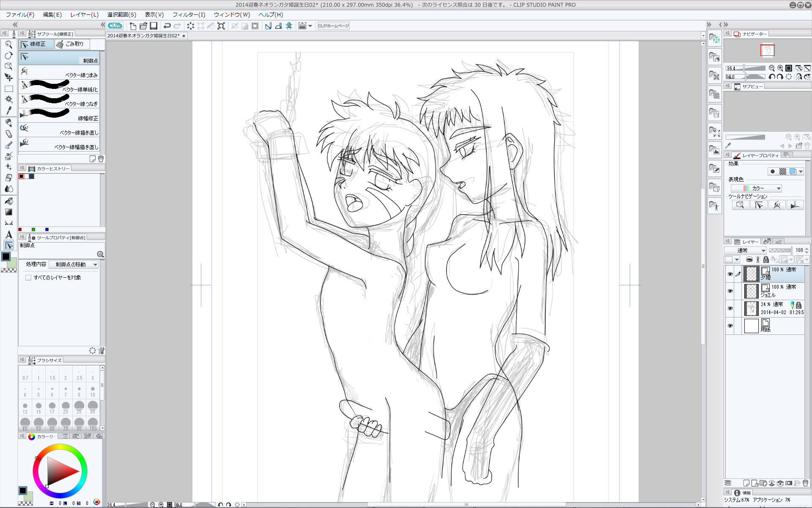Select the Eyedropper tool

point(8,110)
